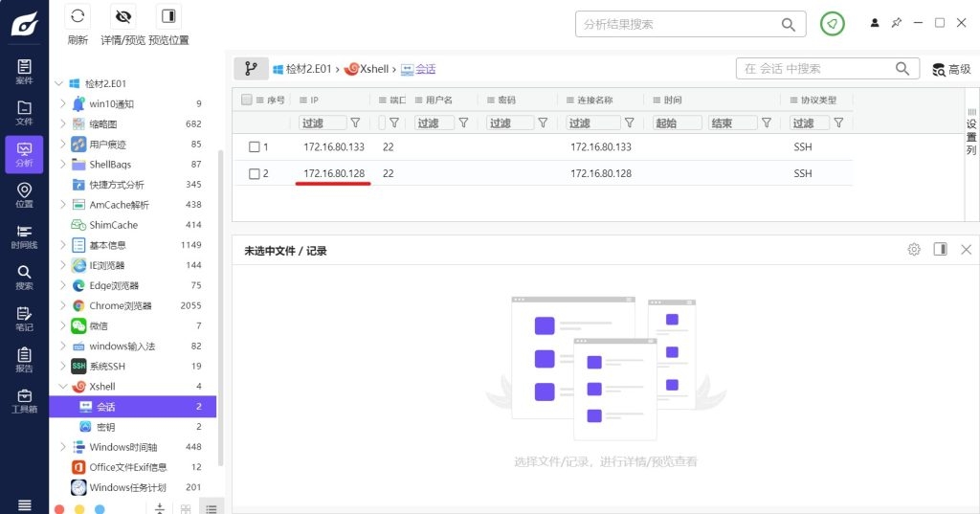
Task: Open 工具箱 in left sidebar
Action: (24, 401)
